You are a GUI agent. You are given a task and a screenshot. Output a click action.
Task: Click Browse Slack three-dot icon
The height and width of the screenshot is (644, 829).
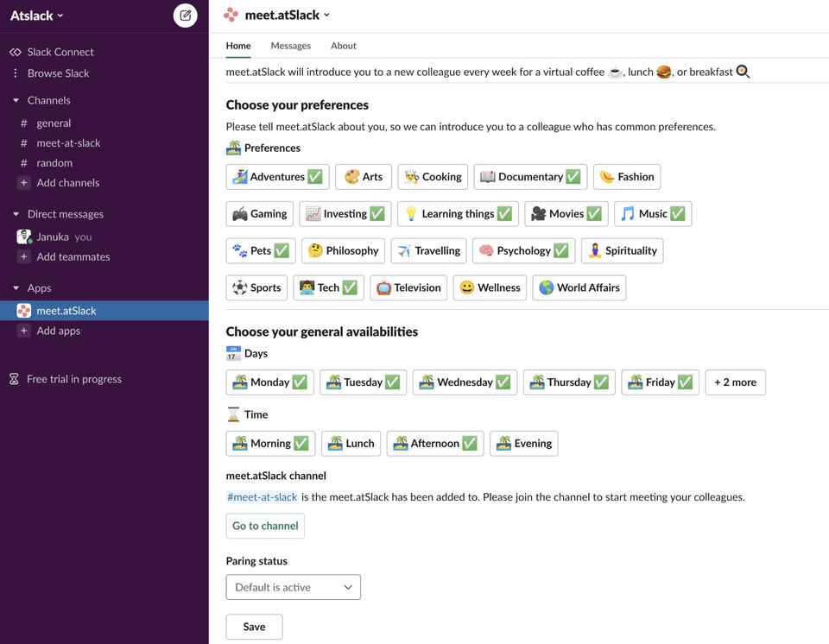[16, 73]
